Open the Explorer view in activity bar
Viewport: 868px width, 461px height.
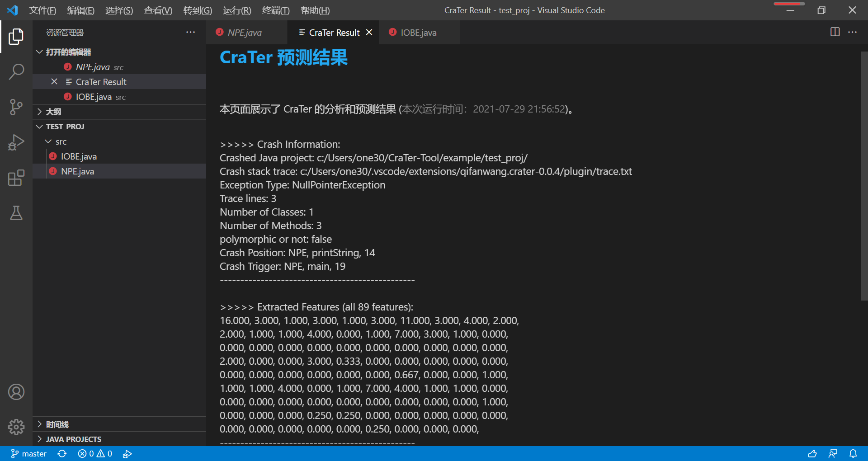[x=16, y=37]
